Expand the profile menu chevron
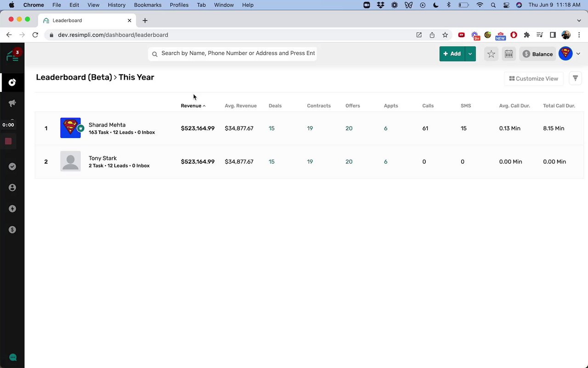Screen dimensions: 588x368 pos(578,54)
